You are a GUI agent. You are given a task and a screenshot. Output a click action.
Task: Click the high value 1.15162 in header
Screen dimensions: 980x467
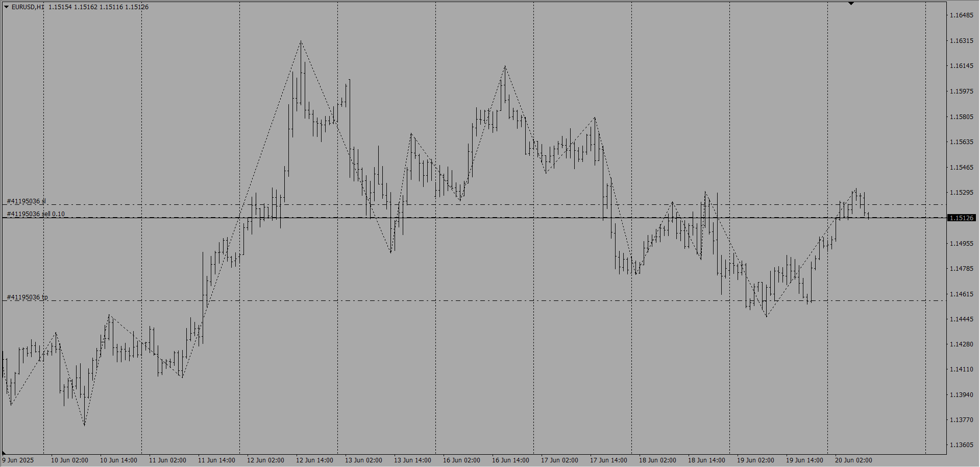point(86,7)
